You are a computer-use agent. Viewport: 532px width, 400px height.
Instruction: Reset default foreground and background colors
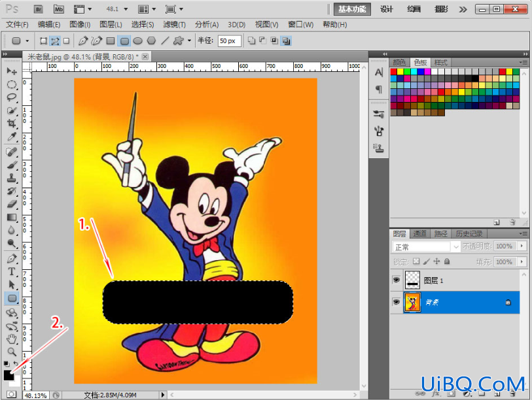pos(7,364)
